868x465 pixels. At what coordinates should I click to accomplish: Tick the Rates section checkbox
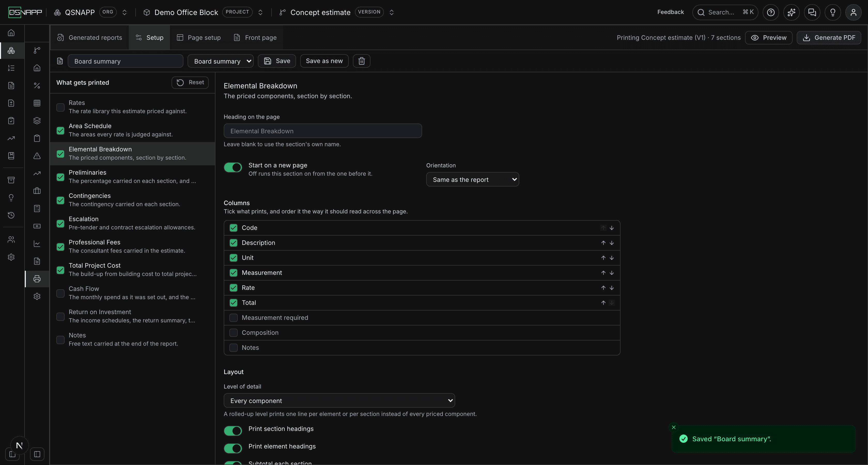(x=60, y=107)
